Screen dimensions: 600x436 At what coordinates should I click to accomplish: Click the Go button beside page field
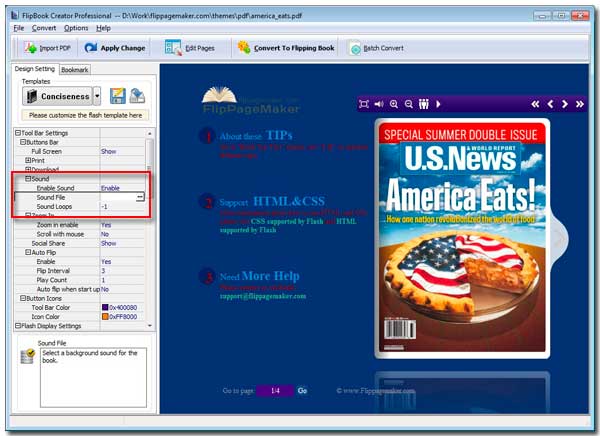point(302,391)
